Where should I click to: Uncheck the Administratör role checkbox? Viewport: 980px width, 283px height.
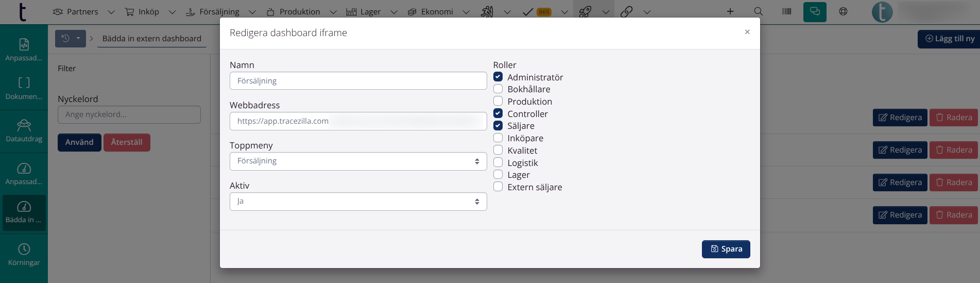coord(498,77)
